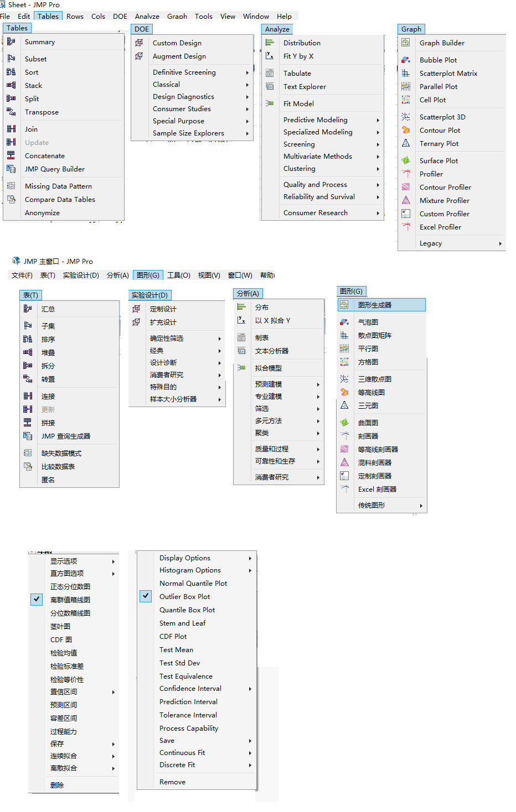Uncheck the Outlier Box Plot checkmark

pyautogui.click(x=146, y=596)
